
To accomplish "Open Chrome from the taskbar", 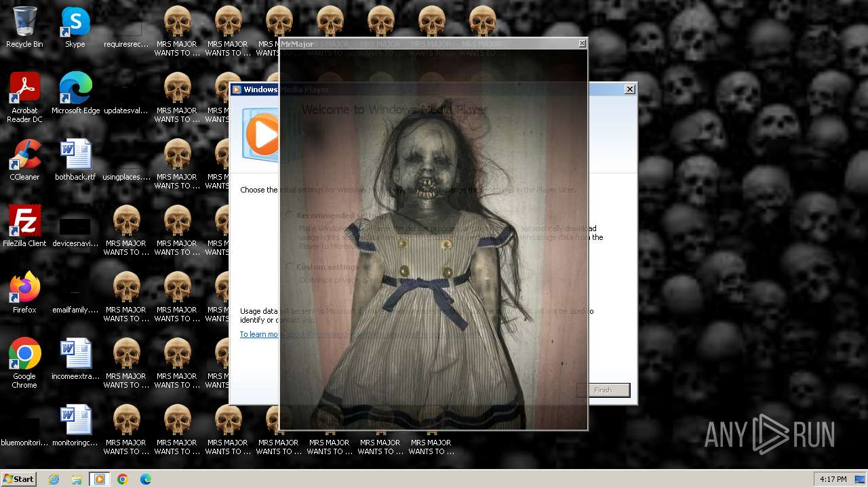I will tap(123, 479).
